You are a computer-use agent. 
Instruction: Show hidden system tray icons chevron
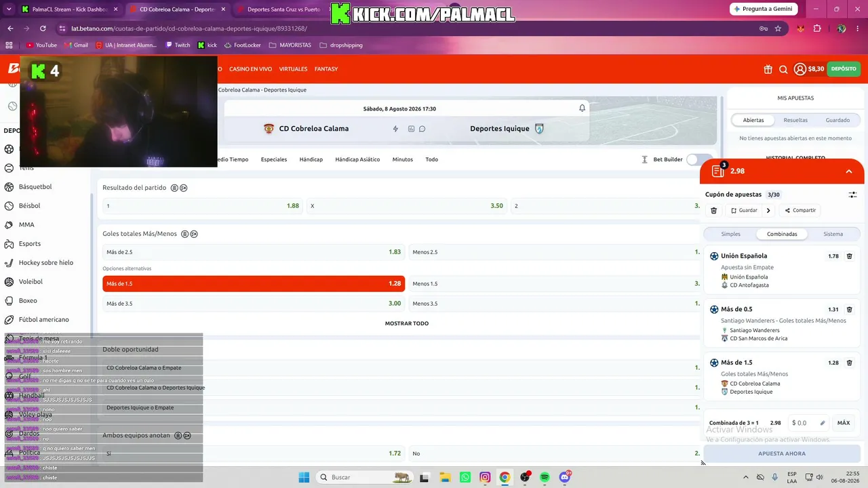(x=746, y=477)
